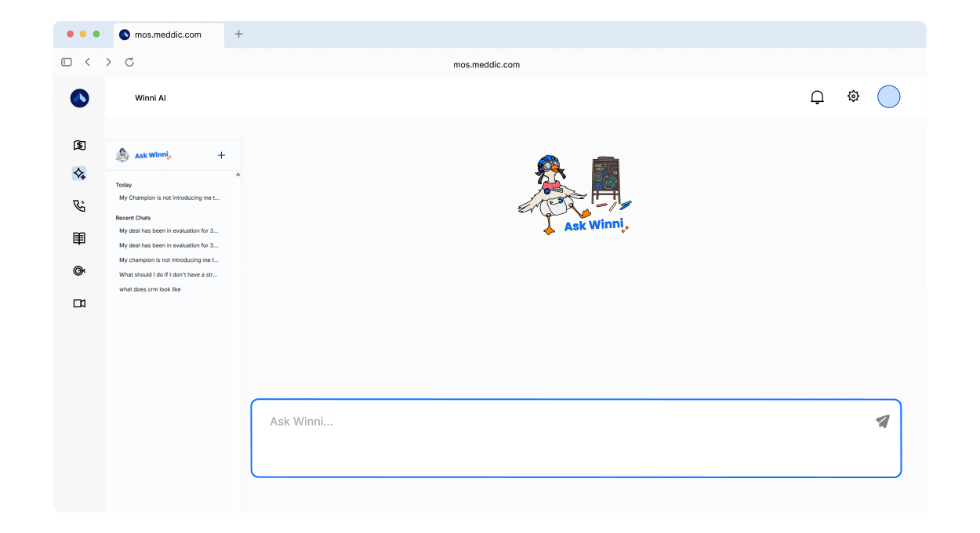The image size is (980, 533).
Task: Click the macOS green maximize window button
Action: pyautogui.click(x=96, y=34)
